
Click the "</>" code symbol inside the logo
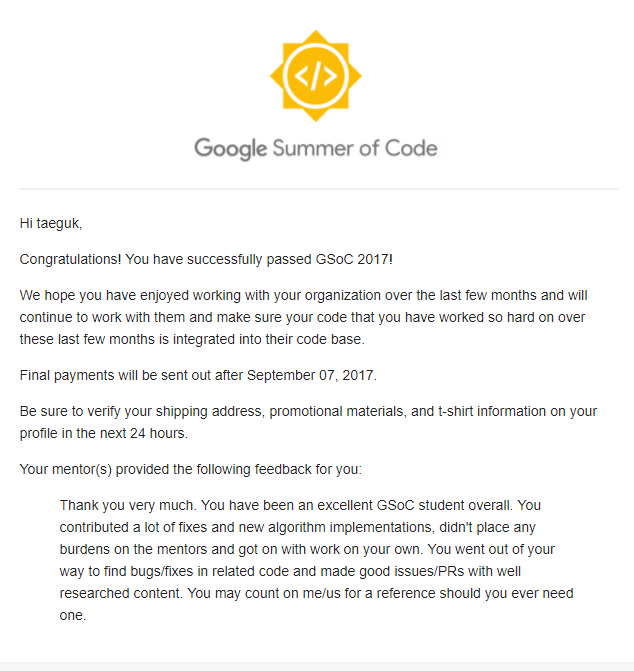pyautogui.click(x=316, y=76)
